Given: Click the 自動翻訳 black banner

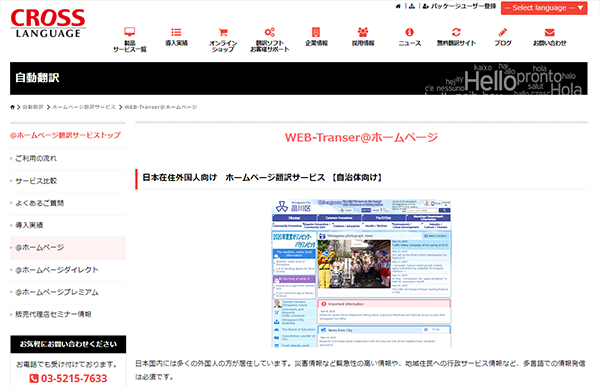Looking at the screenshot, I should [x=298, y=78].
